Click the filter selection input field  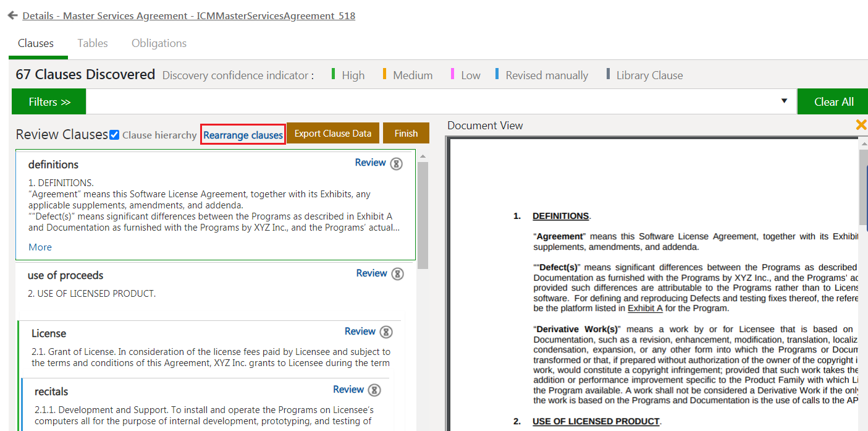(432, 102)
